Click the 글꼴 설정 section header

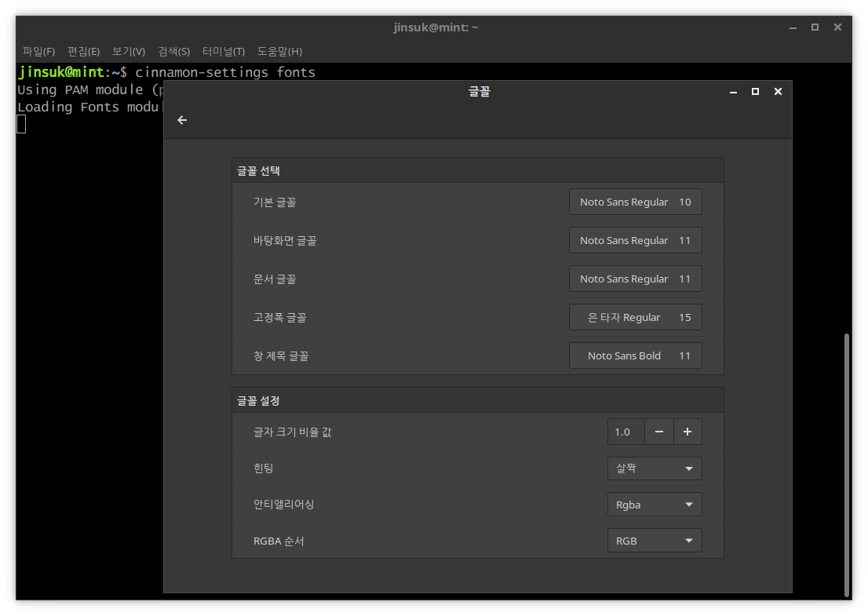478,400
